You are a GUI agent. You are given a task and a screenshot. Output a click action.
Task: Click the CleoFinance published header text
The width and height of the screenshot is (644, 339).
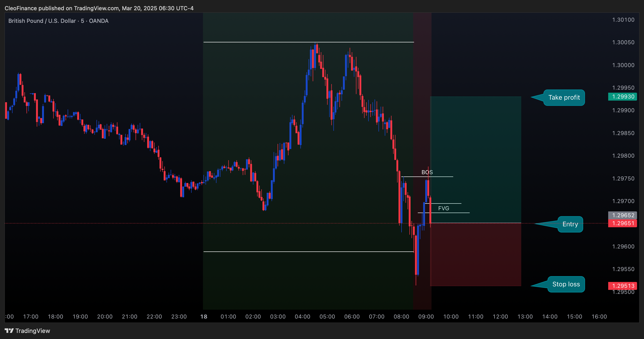click(99, 8)
